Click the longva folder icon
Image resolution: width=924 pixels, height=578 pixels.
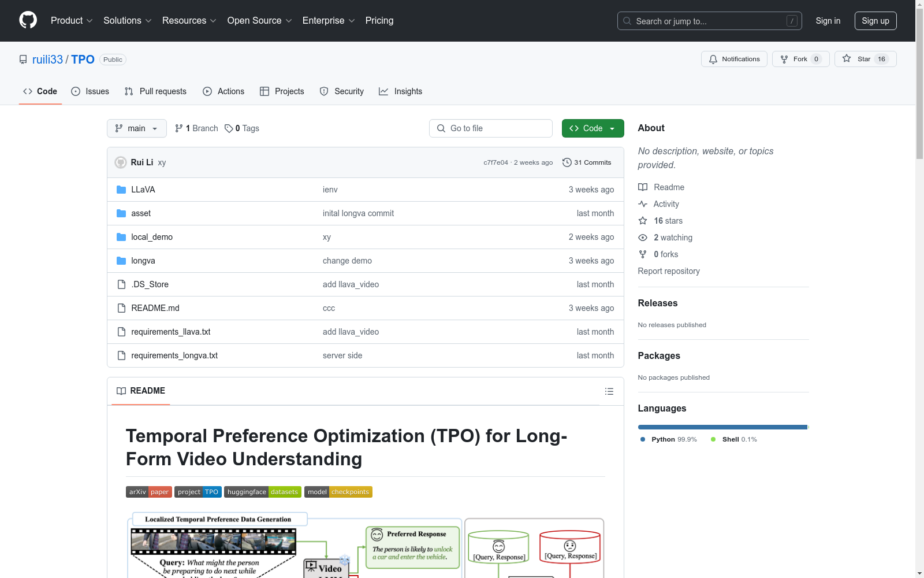[x=121, y=261]
